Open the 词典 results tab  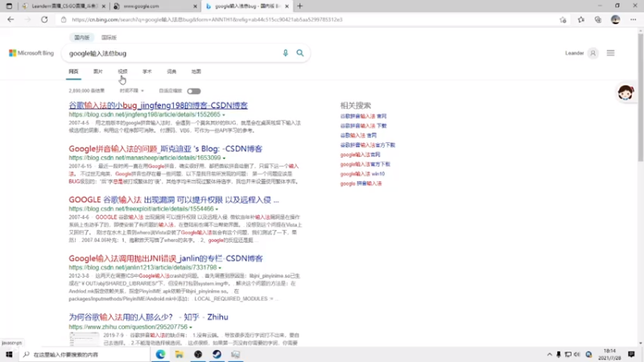pos(171,72)
